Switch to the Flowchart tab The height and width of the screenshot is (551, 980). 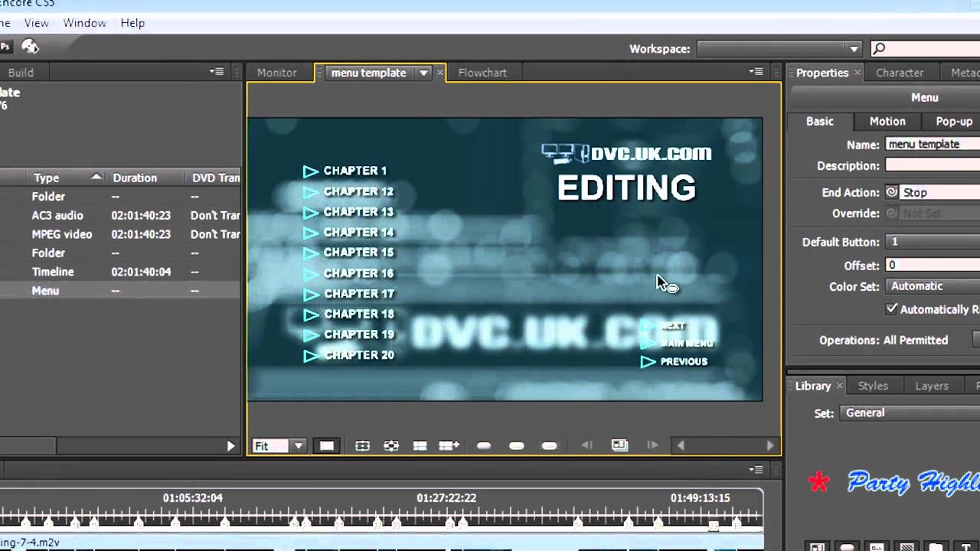(482, 72)
